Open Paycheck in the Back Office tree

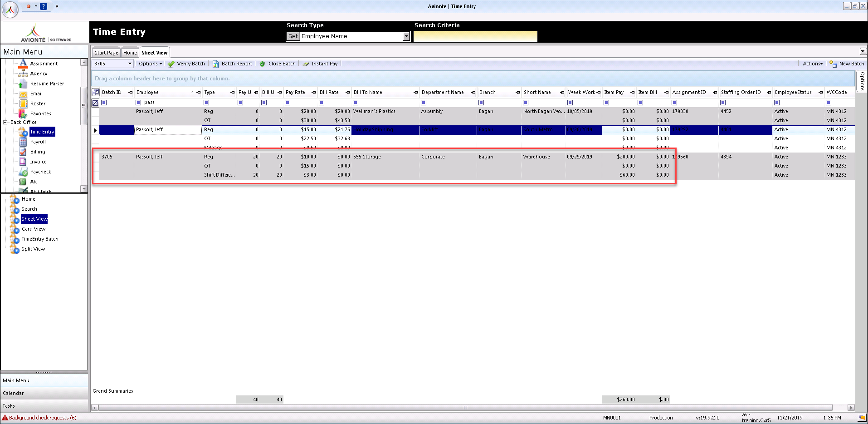click(x=40, y=172)
